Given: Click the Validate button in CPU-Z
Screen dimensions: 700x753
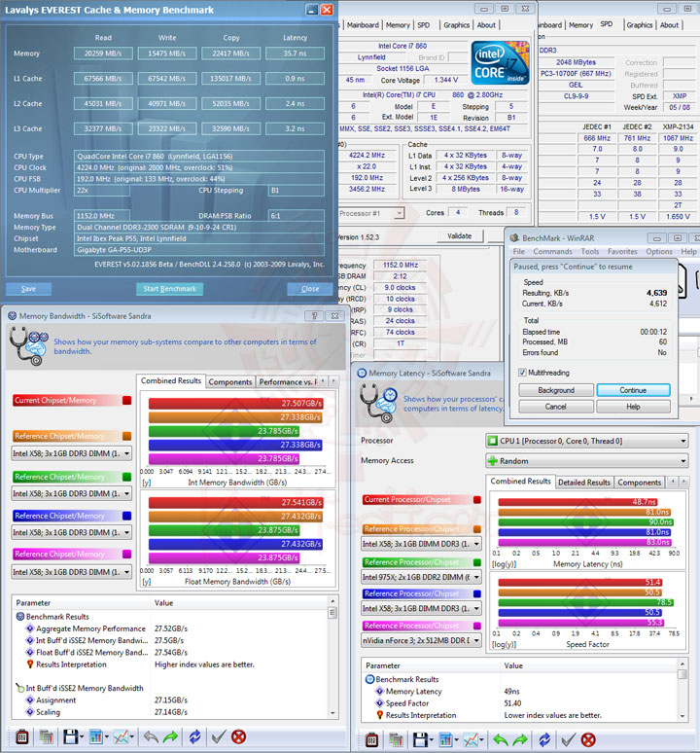Looking at the screenshot, I should (459, 235).
